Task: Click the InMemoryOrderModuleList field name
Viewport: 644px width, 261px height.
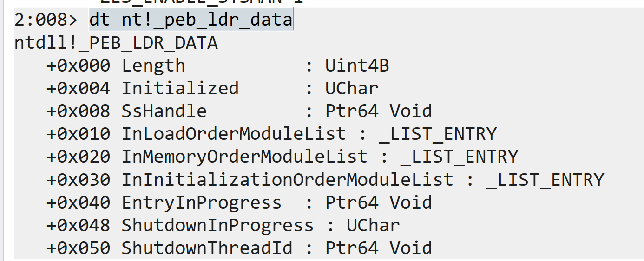Action: tap(245, 157)
